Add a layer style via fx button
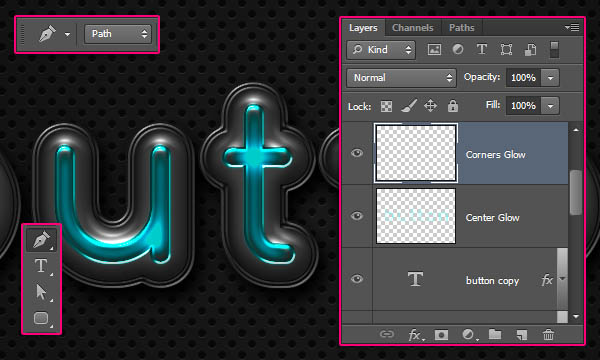Viewport: 600px width, 360px height. [x=416, y=335]
